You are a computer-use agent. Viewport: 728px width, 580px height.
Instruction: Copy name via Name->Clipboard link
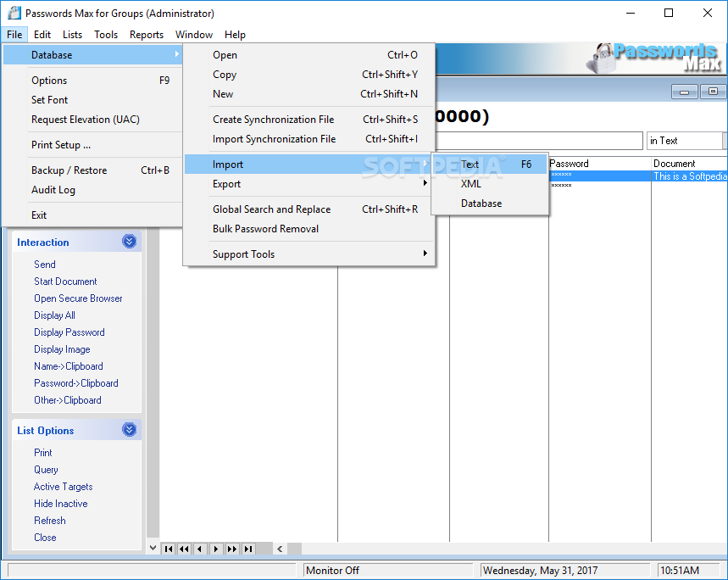point(69,366)
